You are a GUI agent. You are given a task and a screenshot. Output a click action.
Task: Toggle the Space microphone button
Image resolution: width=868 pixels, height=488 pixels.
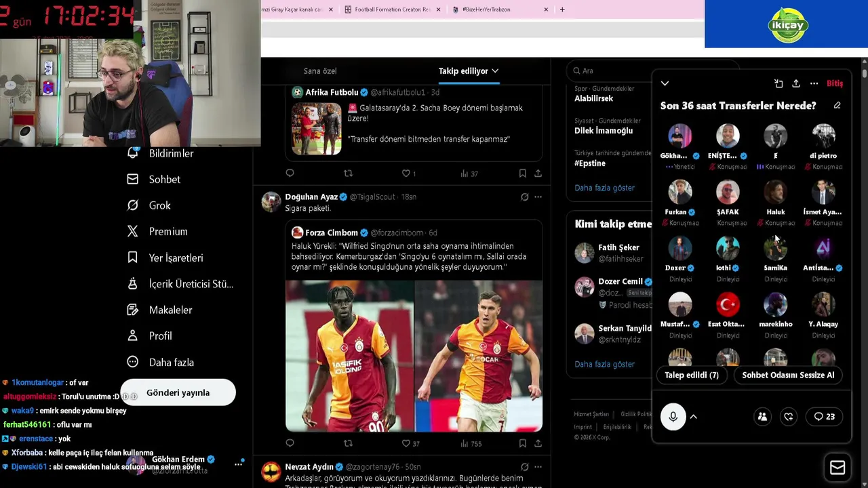coord(673,417)
